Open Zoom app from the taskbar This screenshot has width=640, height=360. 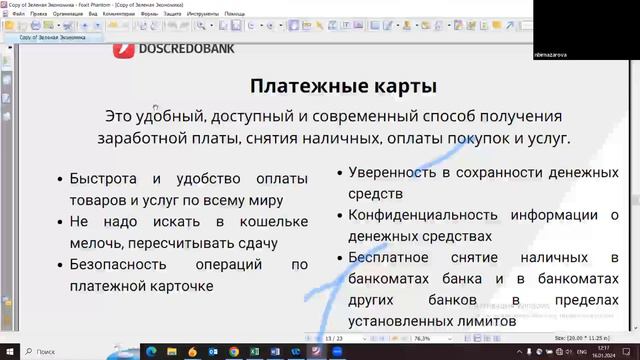(337, 351)
